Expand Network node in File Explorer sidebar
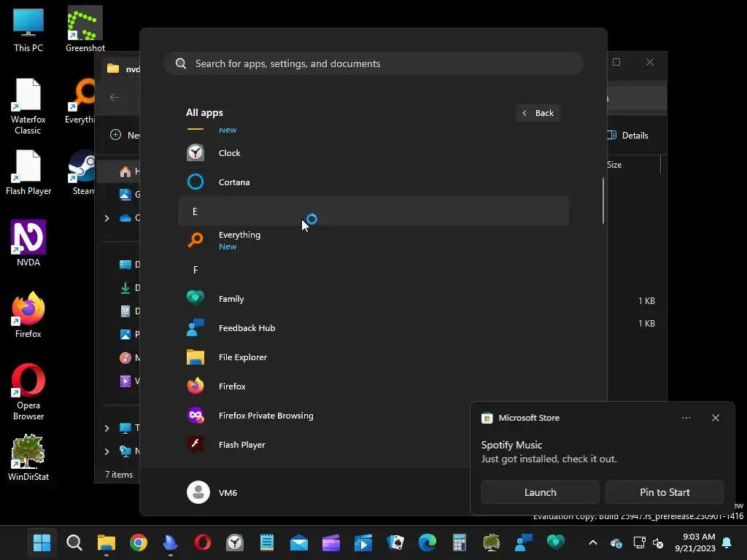 point(107,451)
